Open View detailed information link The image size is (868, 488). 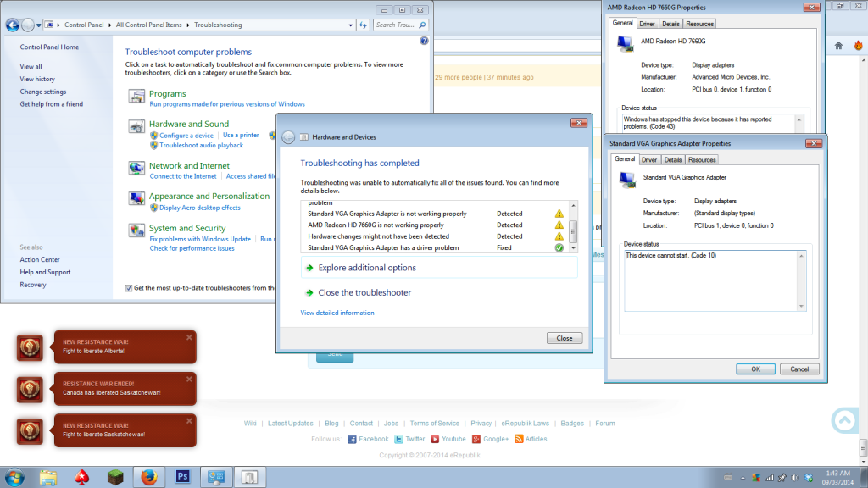(x=337, y=313)
